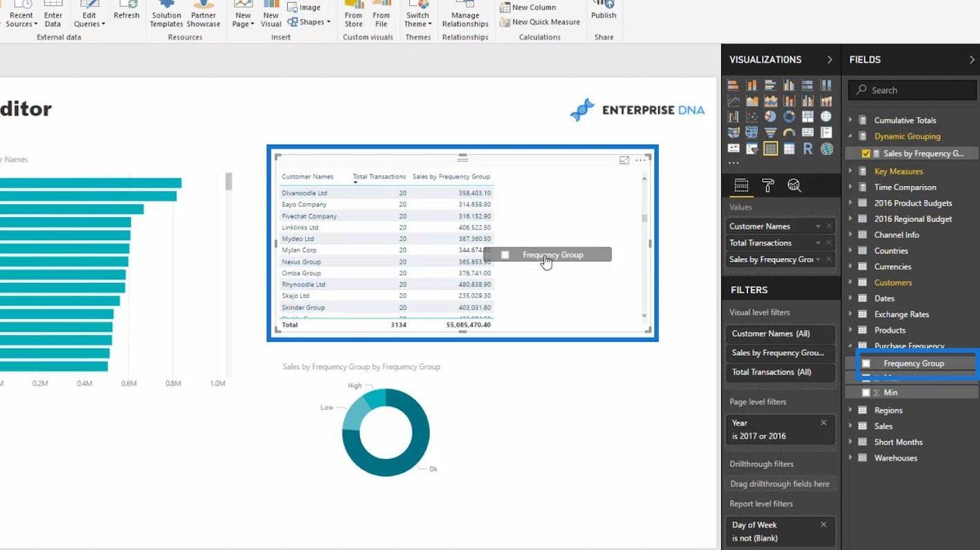The width and height of the screenshot is (980, 550).
Task: Open the Shapes dropdown in ribbon
Action: point(309,22)
